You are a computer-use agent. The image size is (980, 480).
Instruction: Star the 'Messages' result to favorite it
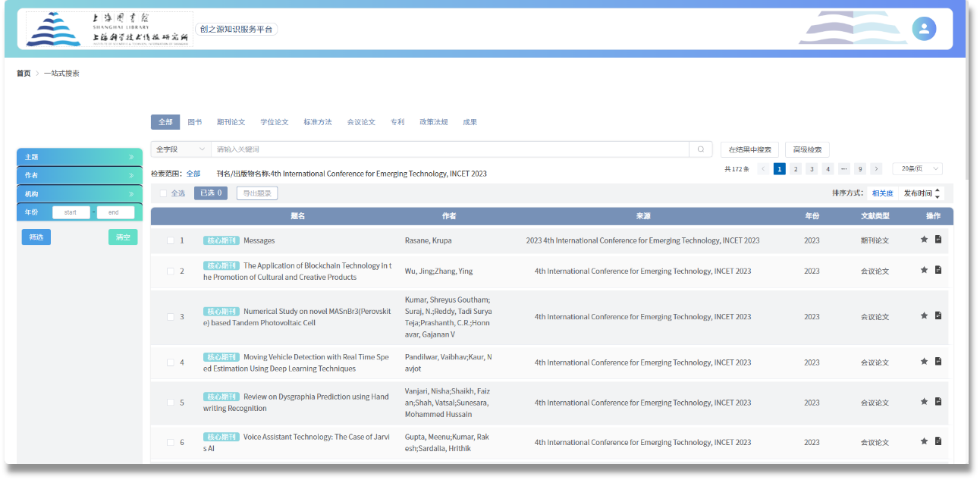(924, 240)
